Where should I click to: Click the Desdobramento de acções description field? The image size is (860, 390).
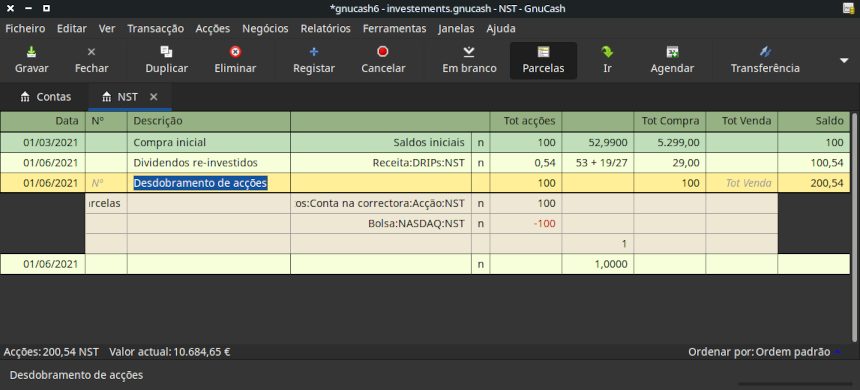click(209, 183)
